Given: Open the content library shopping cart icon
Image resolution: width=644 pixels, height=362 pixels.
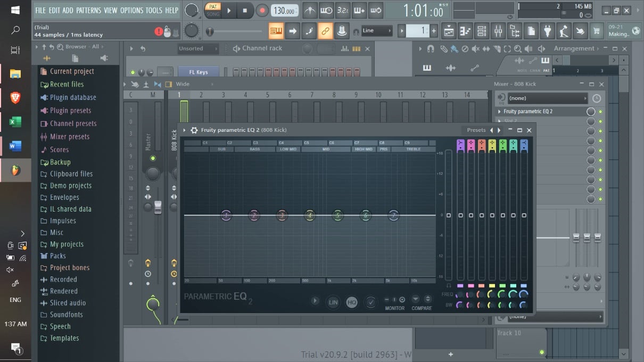Looking at the screenshot, I should tap(597, 31).
